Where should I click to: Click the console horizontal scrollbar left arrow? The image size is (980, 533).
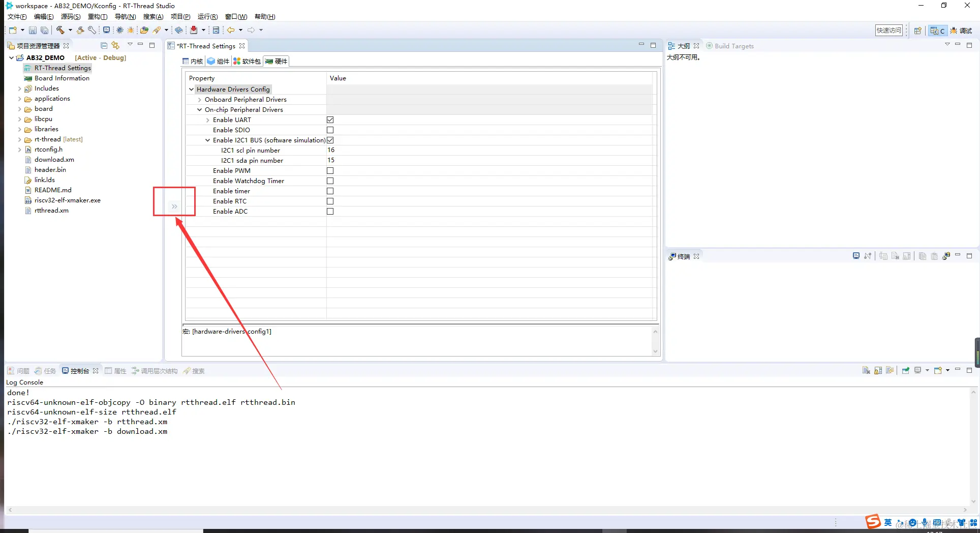pos(10,510)
